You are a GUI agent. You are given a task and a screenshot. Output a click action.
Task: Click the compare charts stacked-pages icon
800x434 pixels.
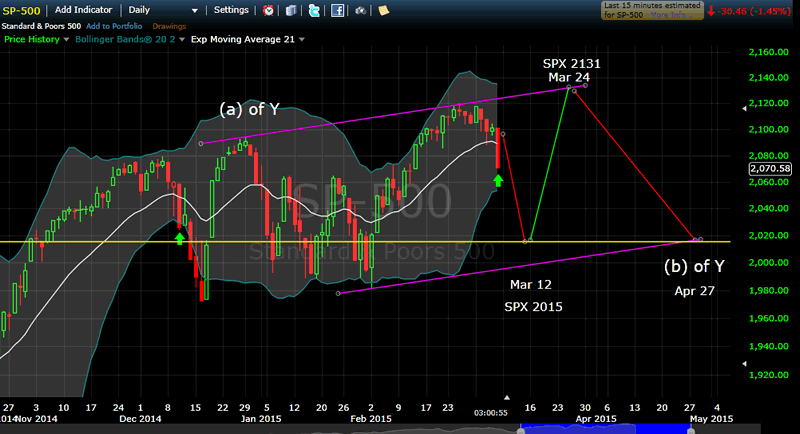291,10
